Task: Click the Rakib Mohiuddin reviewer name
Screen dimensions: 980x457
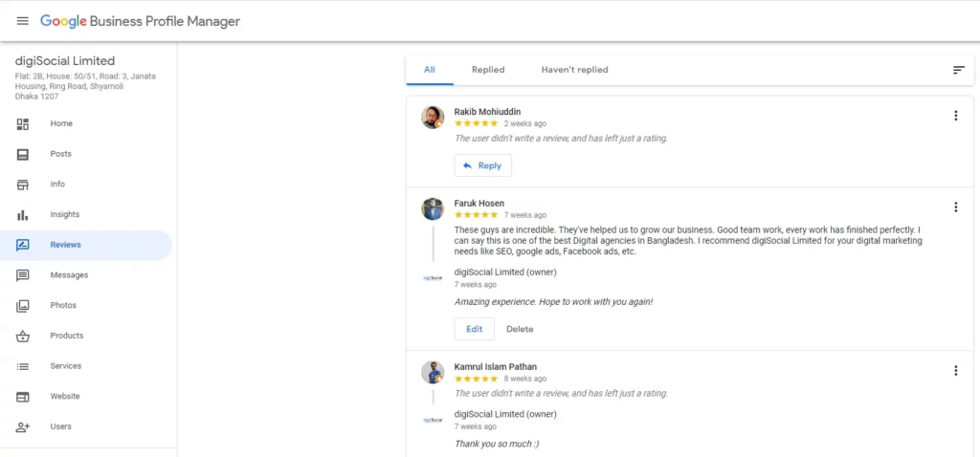Action: pos(487,112)
